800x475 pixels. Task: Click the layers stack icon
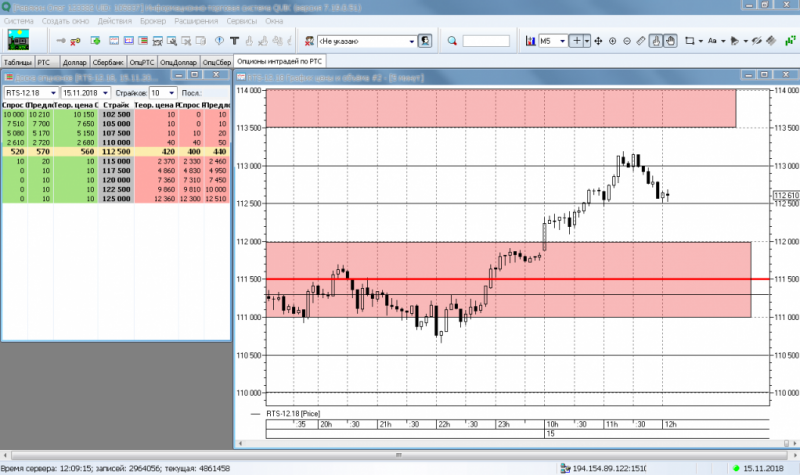pos(771,41)
